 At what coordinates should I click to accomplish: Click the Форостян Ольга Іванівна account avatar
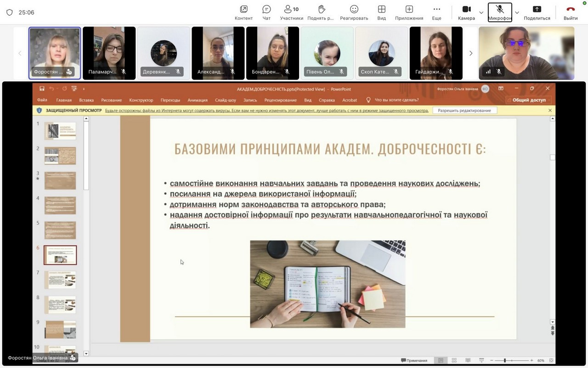(x=485, y=89)
